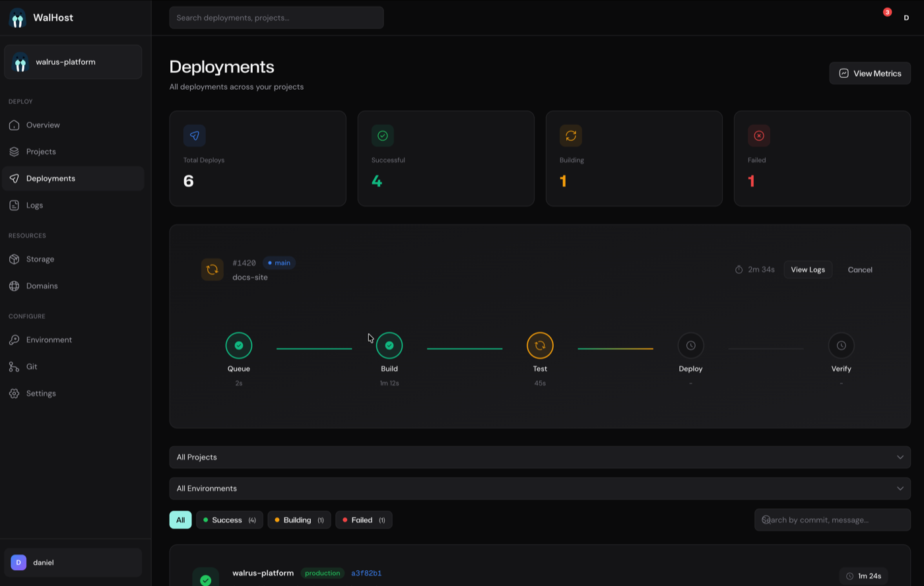Click the user avatar D in top bar

(x=906, y=18)
